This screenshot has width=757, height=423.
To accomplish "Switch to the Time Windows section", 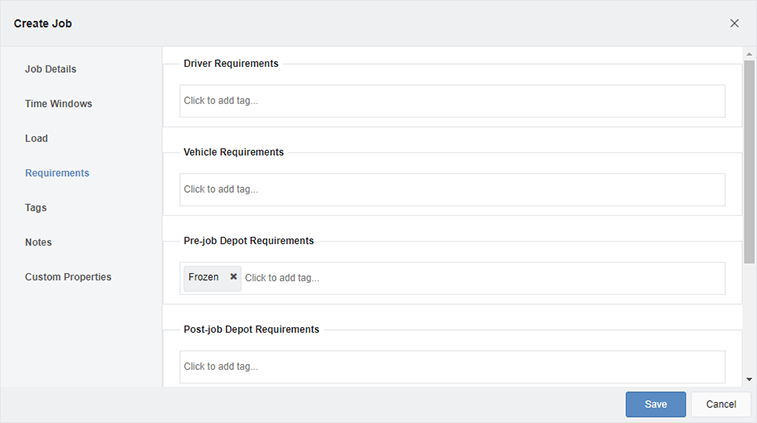I will tap(59, 104).
